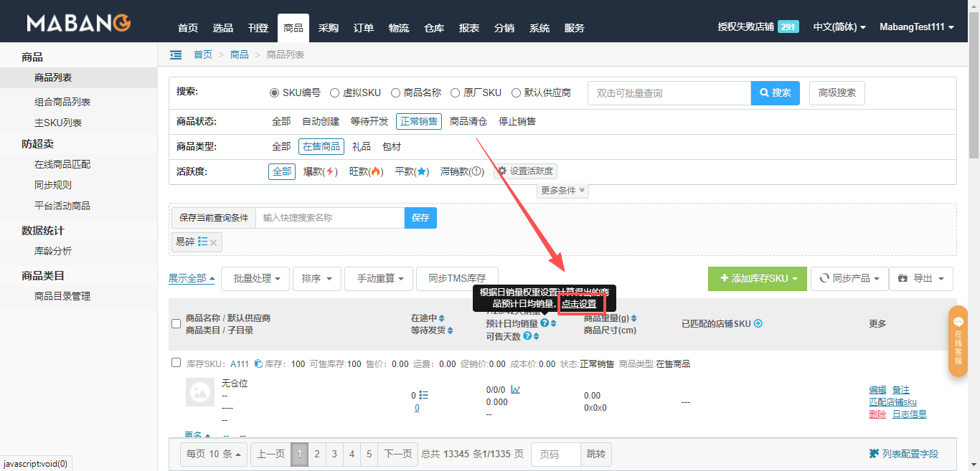Click the sort arrows beside 商品重量(g)
This screenshot has height=471, width=980.
633,318
